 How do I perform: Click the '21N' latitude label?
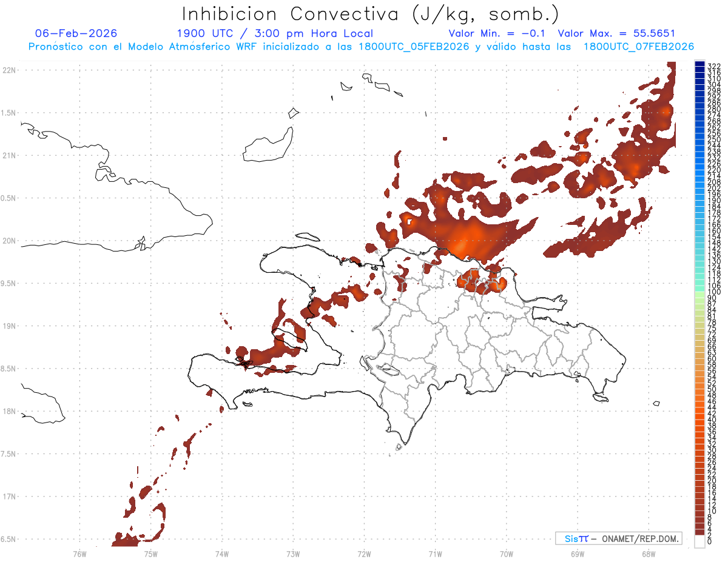click(9, 155)
